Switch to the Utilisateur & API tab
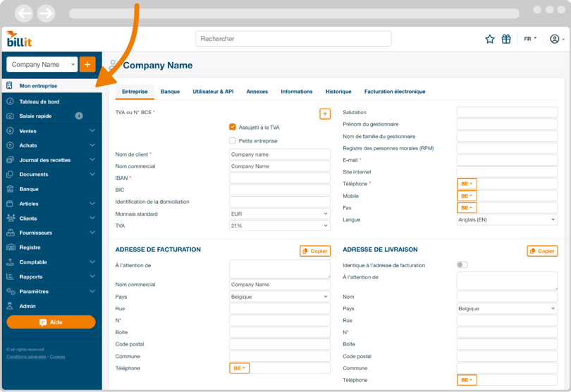Viewport: 571px width, 392px height. pos(213,92)
